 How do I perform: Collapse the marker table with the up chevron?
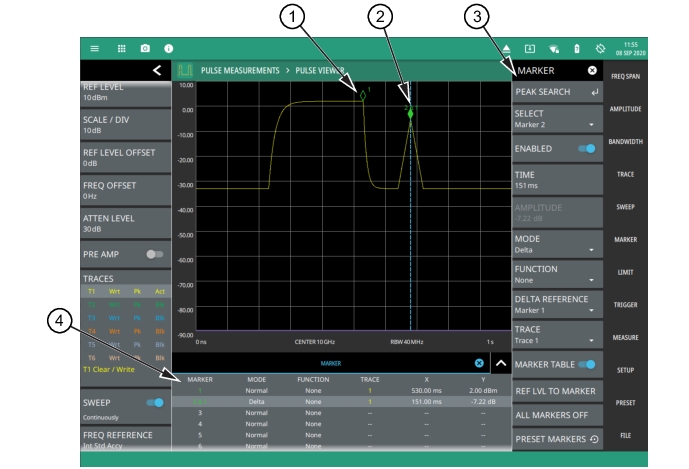coord(501,363)
